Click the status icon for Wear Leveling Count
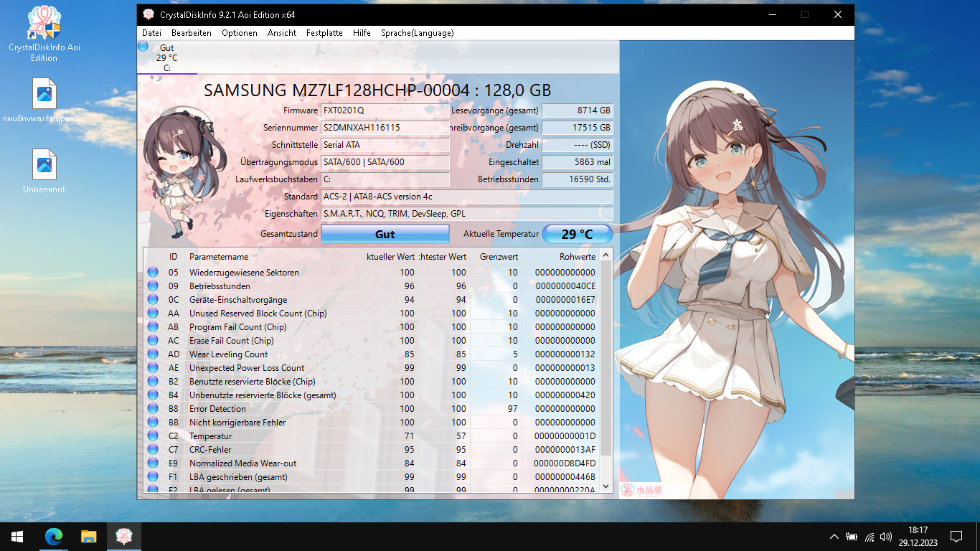The image size is (980, 551). pyautogui.click(x=153, y=354)
